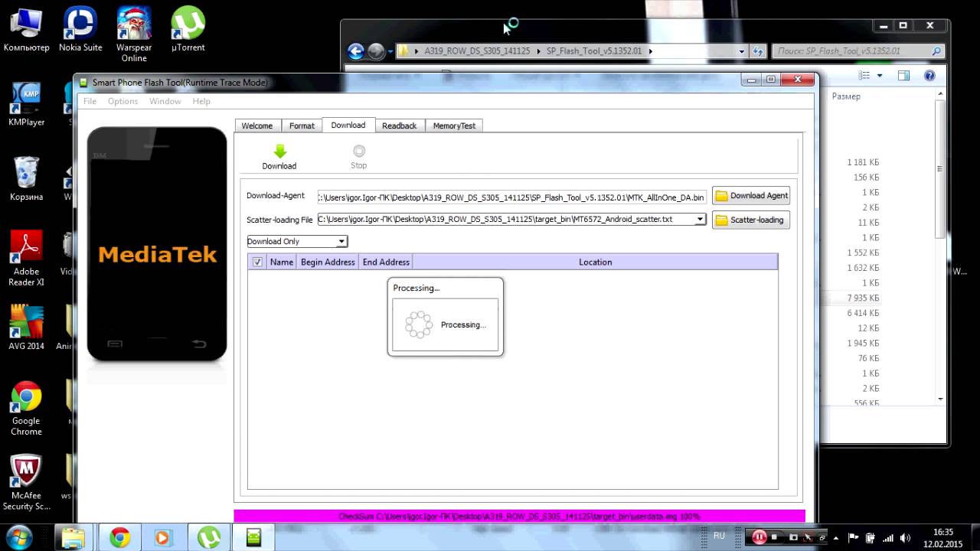
Task: Open the Windows Start orb
Action: click(18, 537)
